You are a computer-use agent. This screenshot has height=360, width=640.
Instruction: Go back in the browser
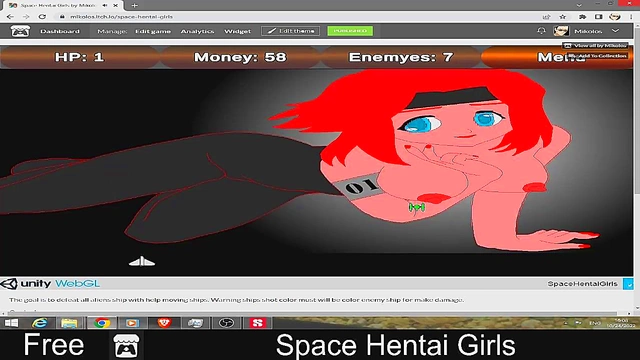[10, 17]
